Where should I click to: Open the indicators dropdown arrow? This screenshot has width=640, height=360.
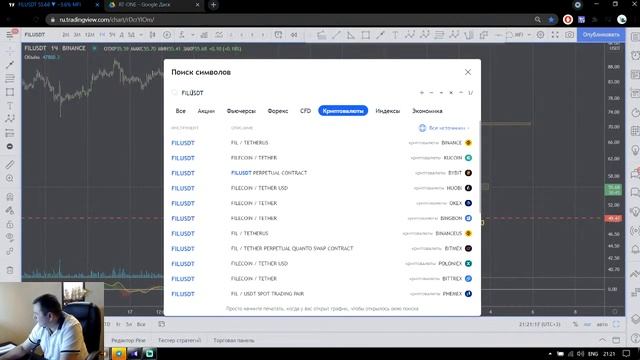pyautogui.click(x=193, y=35)
